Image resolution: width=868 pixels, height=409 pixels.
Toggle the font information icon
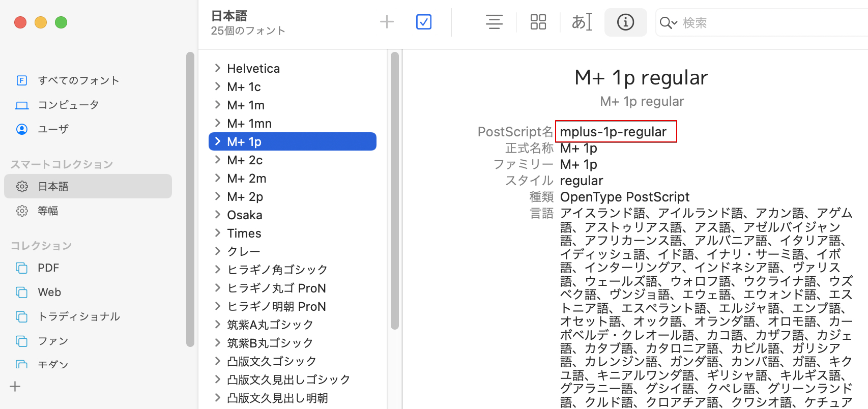click(x=625, y=22)
